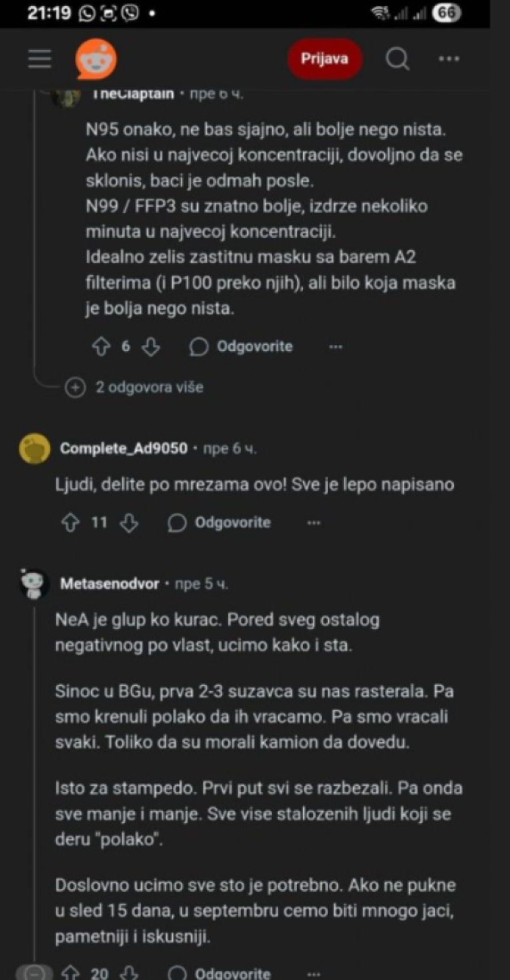Upvote Complete_Ad9050's comment

click(70, 523)
